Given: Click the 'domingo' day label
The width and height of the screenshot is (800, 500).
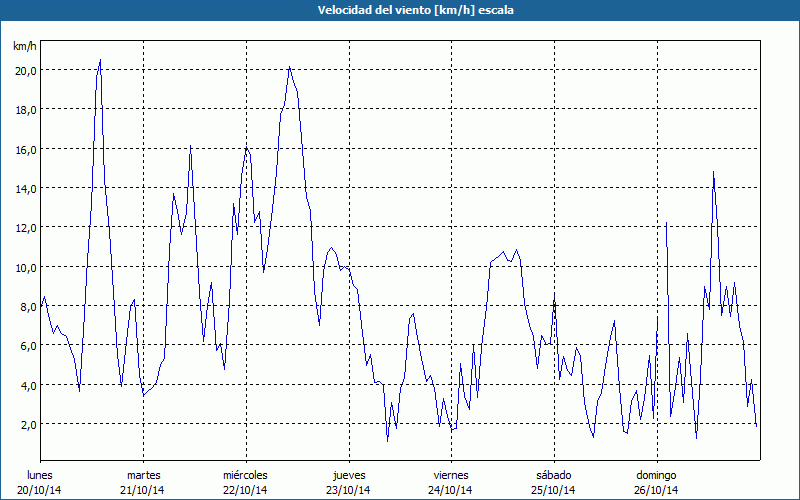Looking at the screenshot, I should [656, 475].
